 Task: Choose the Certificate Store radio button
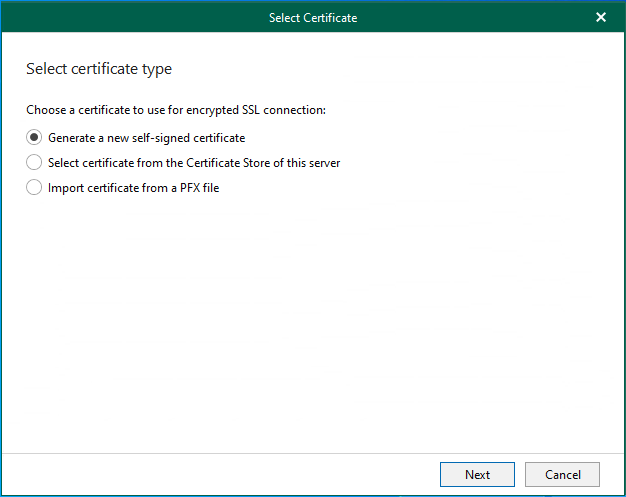[x=34, y=162]
